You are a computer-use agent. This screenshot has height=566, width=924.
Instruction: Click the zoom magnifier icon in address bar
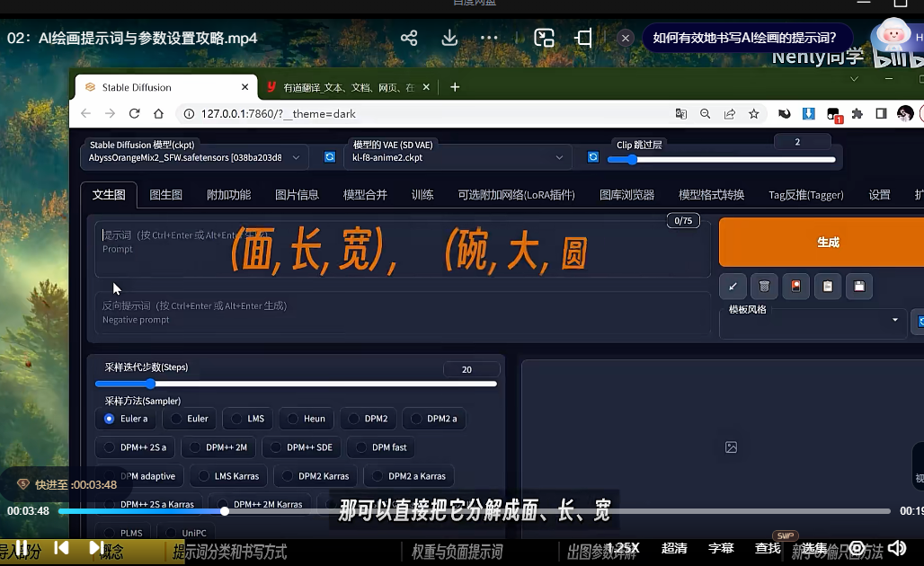coord(706,114)
